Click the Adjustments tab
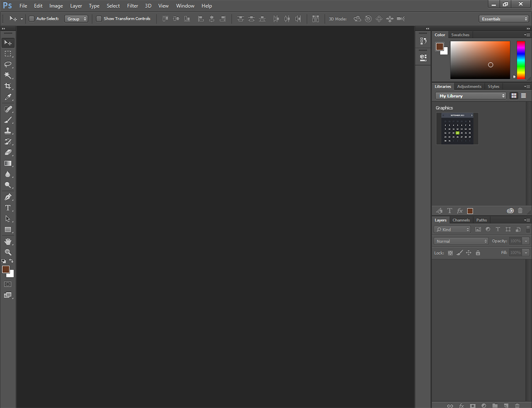The height and width of the screenshot is (408, 532). pyautogui.click(x=469, y=86)
